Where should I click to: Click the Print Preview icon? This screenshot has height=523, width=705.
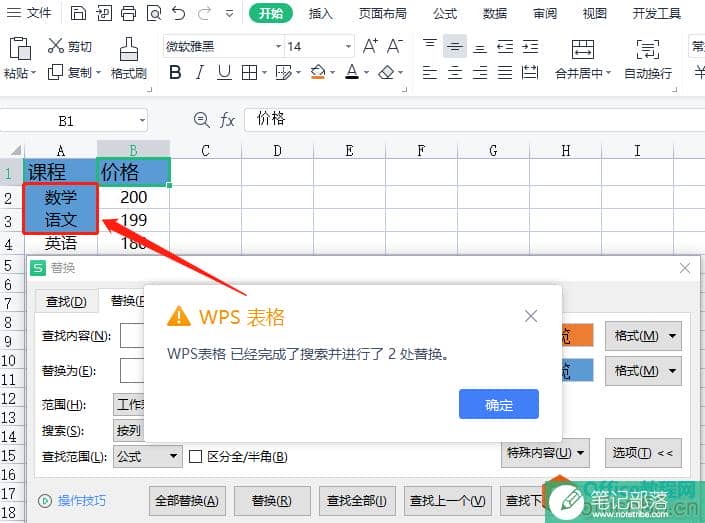[154, 13]
